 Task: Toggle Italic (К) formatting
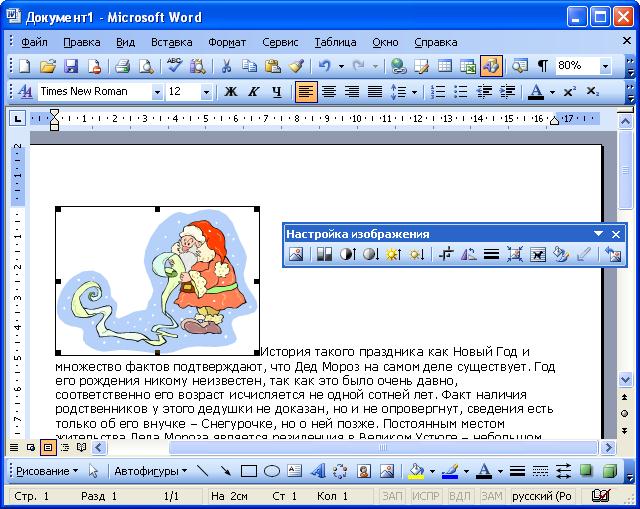coord(253,91)
